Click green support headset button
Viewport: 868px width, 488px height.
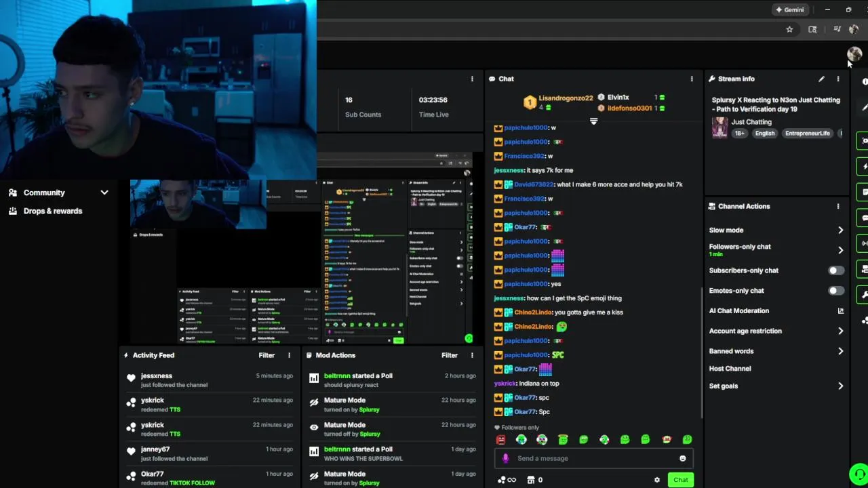click(859, 474)
